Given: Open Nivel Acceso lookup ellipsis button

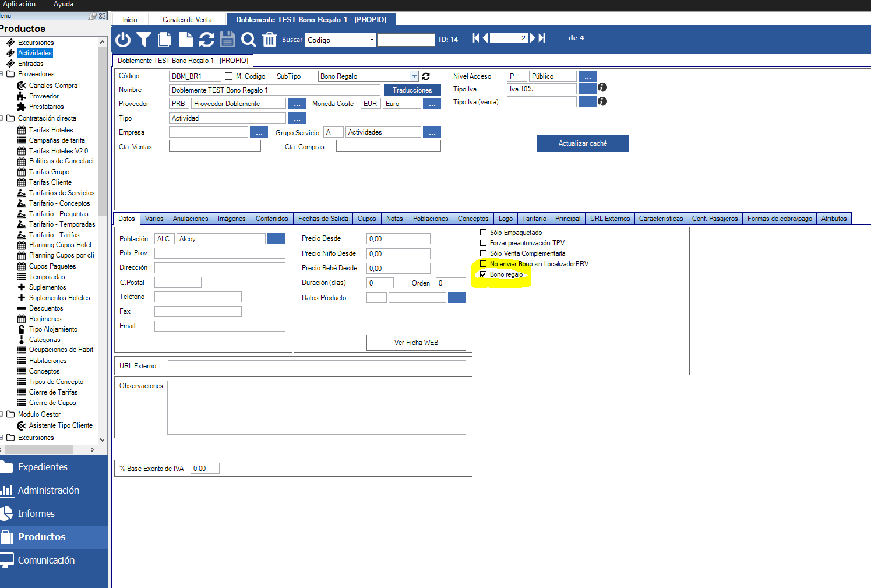Looking at the screenshot, I should coord(587,76).
